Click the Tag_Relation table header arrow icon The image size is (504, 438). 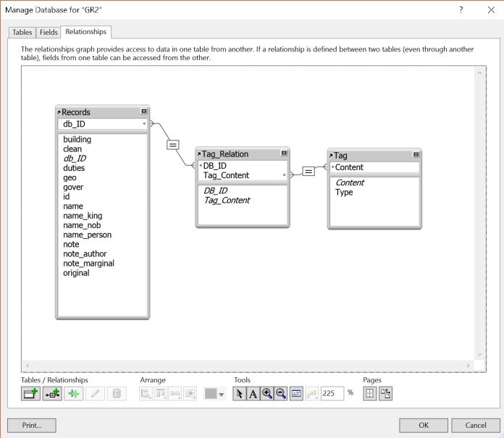(x=199, y=154)
